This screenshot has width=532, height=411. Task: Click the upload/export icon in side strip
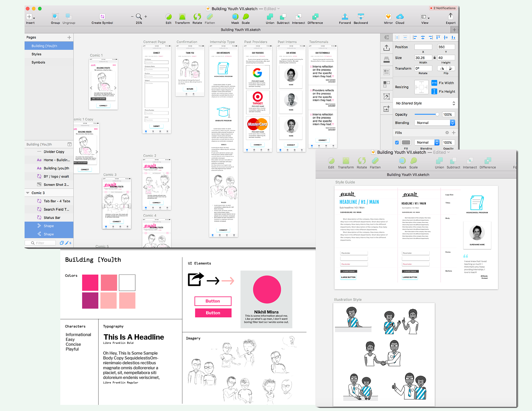pos(387,48)
